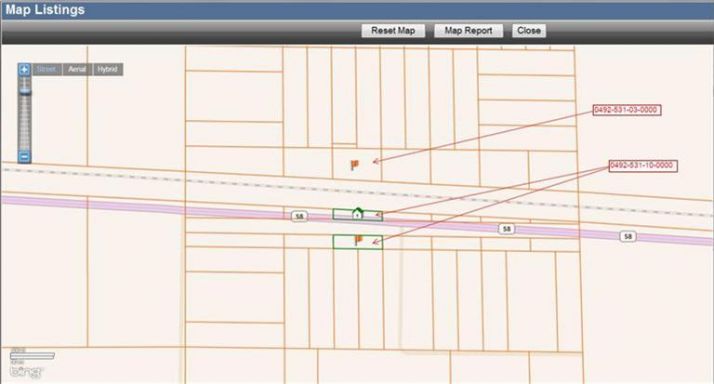
Task: Switch to Hybrid map view
Action: point(107,69)
